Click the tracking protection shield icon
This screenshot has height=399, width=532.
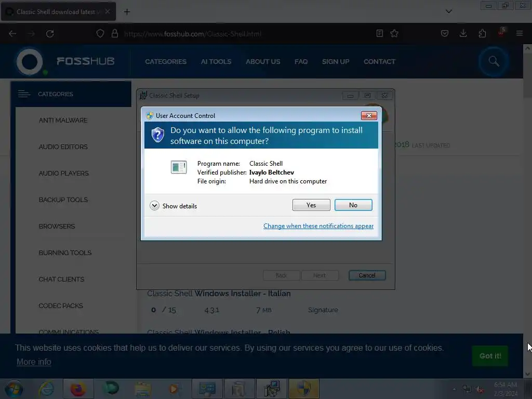tap(100, 34)
